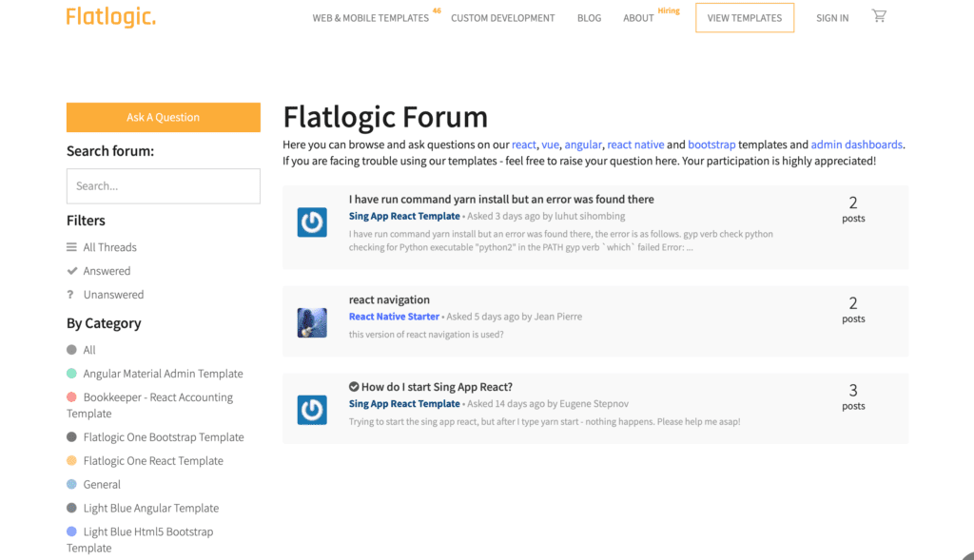The width and height of the screenshot is (974, 560).
Task: Click Sing App React Template tag on yarn thread
Action: (x=404, y=216)
